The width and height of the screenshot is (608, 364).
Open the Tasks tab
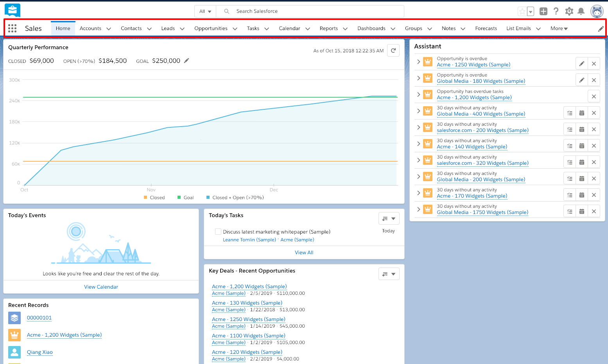coord(253,29)
